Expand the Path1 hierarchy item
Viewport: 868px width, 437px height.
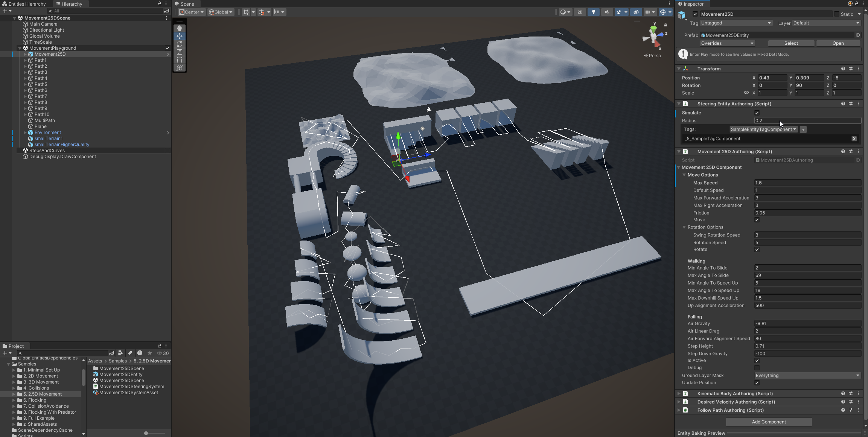(x=25, y=60)
